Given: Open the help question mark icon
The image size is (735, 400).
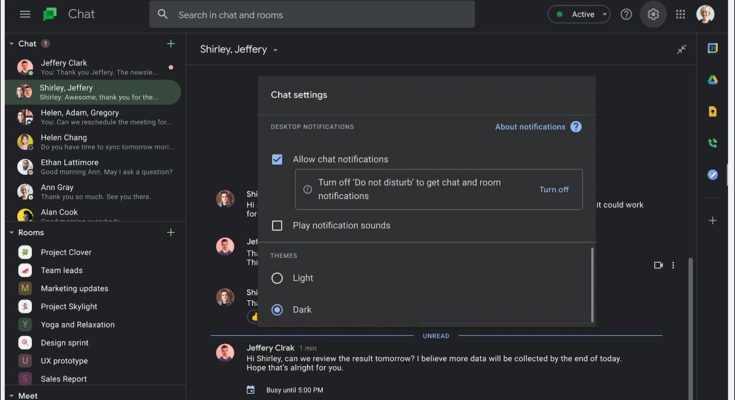Looking at the screenshot, I should (x=626, y=15).
